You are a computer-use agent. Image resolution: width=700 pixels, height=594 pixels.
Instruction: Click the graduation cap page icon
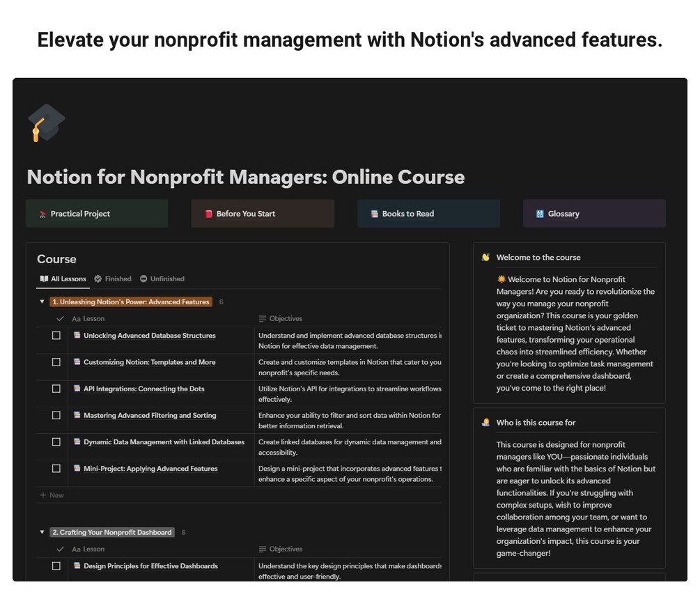pyautogui.click(x=46, y=123)
